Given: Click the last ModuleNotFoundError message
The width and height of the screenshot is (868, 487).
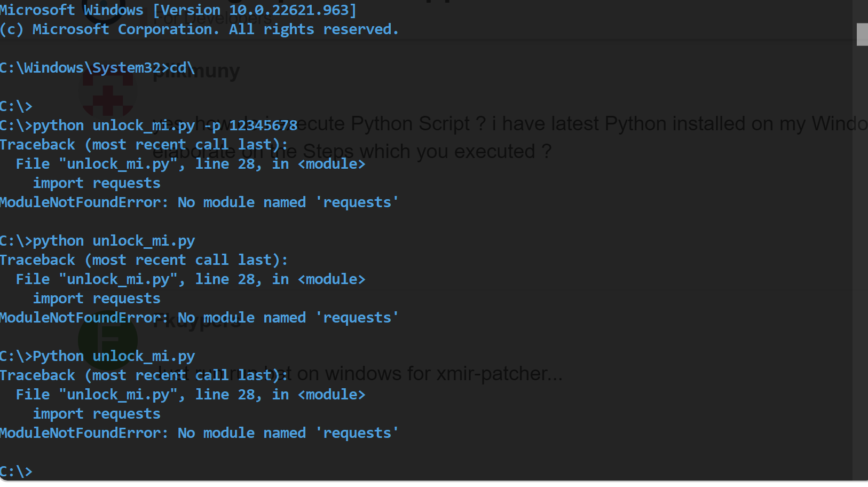Looking at the screenshot, I should click(x=199, y=433).
